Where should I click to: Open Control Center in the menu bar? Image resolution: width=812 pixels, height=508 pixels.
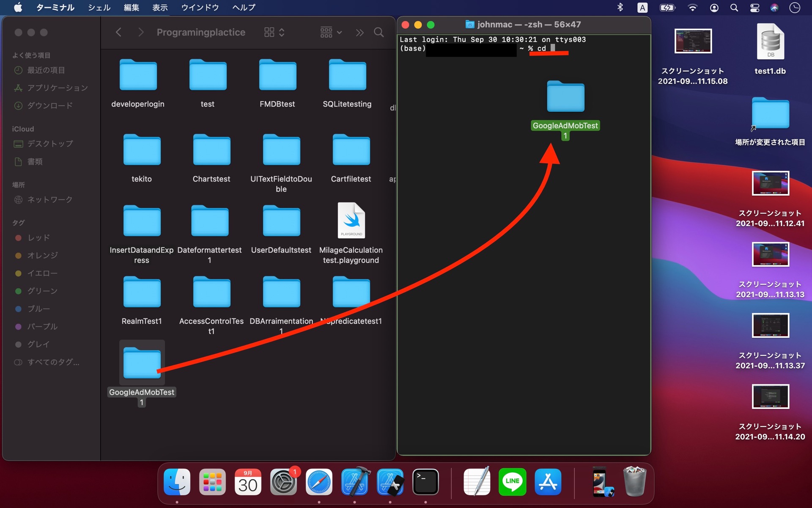click(755, 8)
